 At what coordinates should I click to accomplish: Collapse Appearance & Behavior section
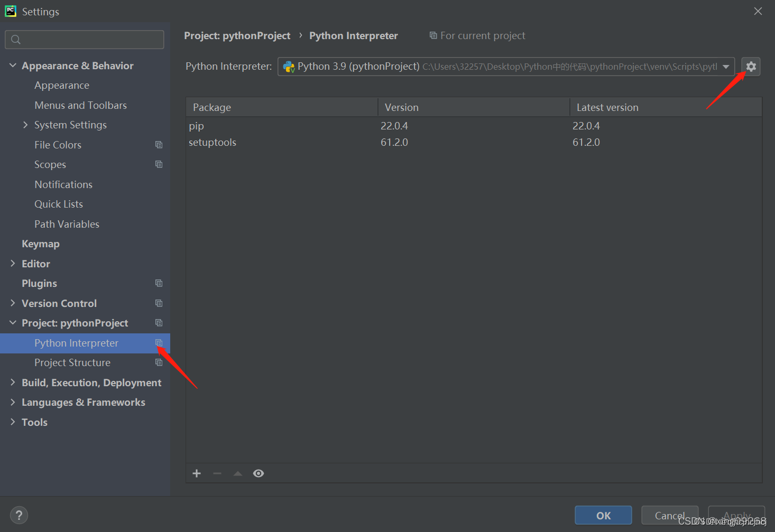(x=13, y=66)
